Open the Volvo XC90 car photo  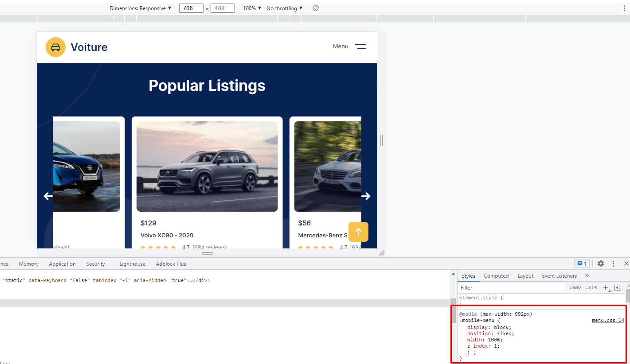point(207,167)
